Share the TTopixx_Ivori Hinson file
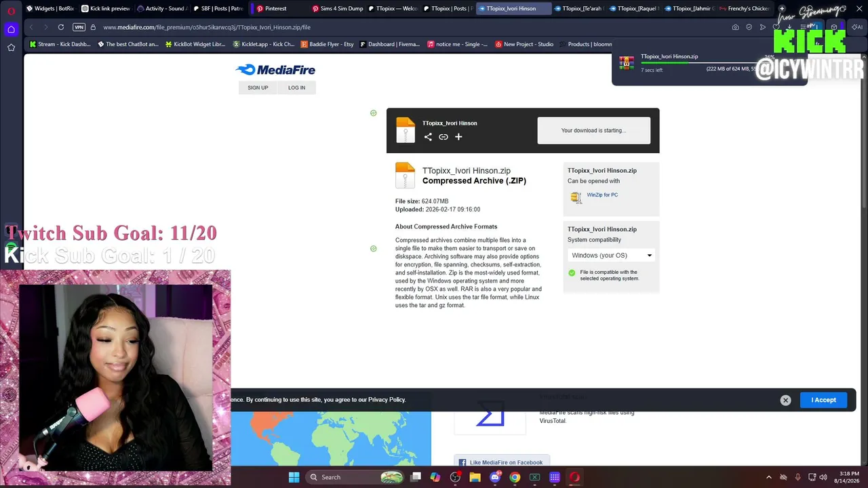Image resolution: width=868 pixels, height=488 pixels. point(428,137)
